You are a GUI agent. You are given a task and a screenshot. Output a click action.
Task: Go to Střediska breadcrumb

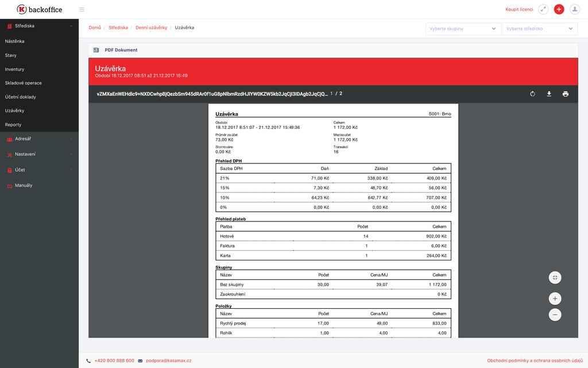118,28
